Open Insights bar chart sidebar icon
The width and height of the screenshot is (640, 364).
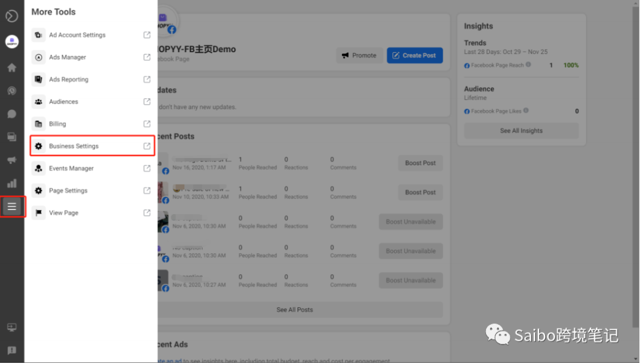point(12,183)
